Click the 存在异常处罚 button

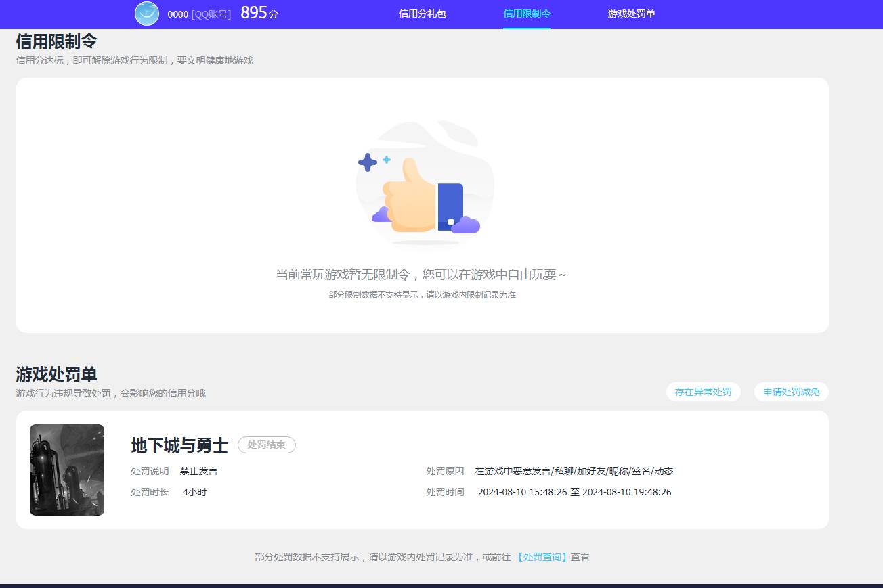pyautogui.click(x=704, y=392)
